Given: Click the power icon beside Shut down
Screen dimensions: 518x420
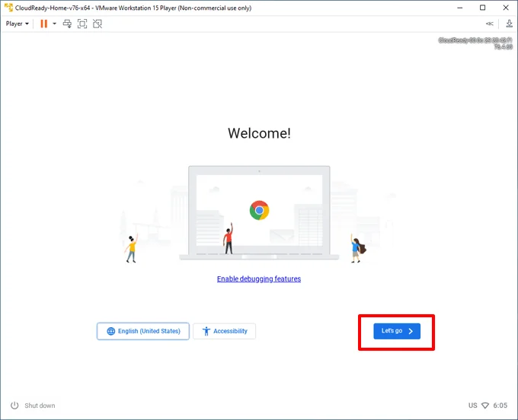Looking at the screenshot, I should coord(14,406).
